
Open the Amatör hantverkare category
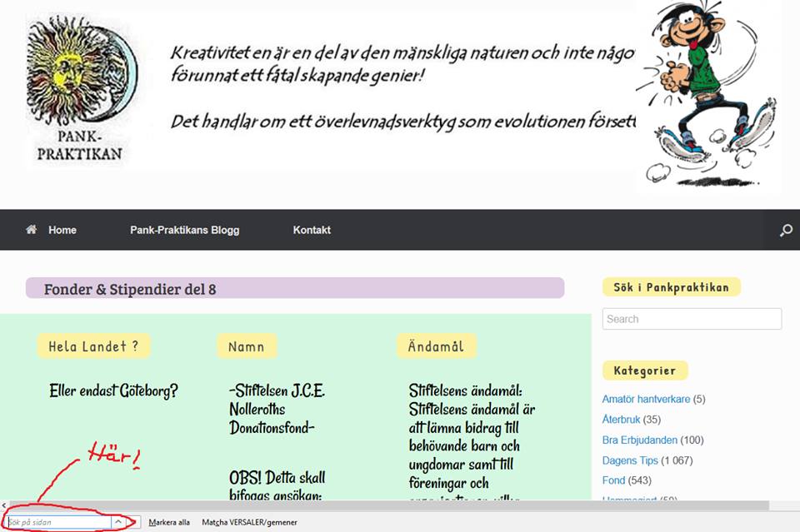coord(646,399)
